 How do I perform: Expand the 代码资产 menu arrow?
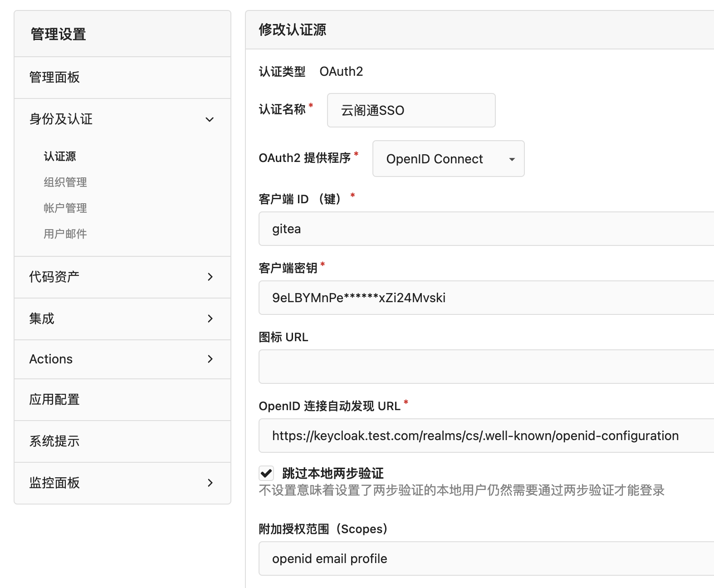(x=210, y=277)
